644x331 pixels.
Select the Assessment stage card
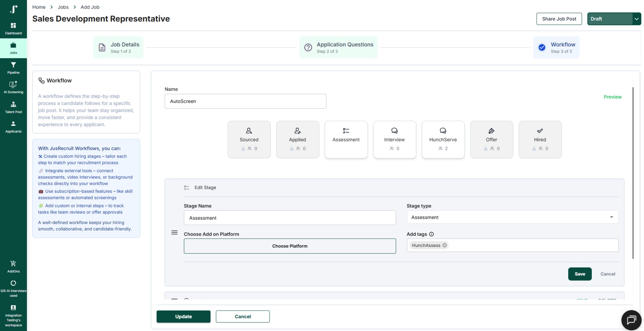pyautogui.click(x=346, y=140)
